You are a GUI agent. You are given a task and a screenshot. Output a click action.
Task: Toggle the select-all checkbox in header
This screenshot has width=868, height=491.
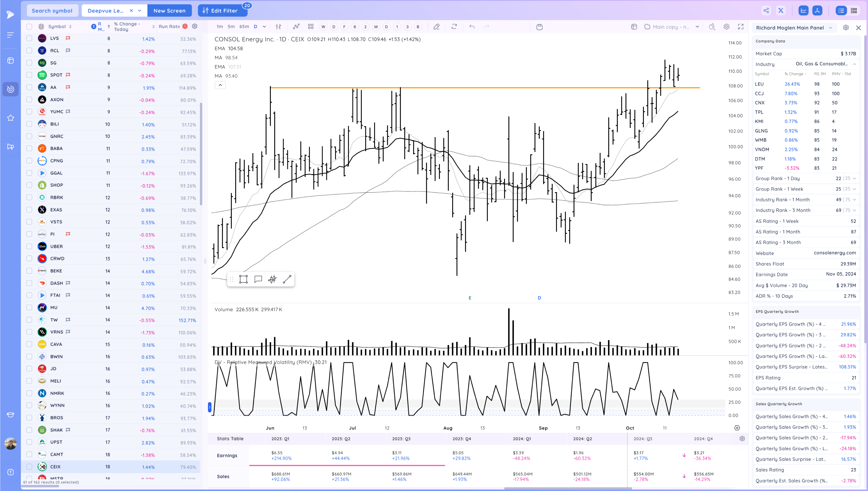[x=29, y=27]
